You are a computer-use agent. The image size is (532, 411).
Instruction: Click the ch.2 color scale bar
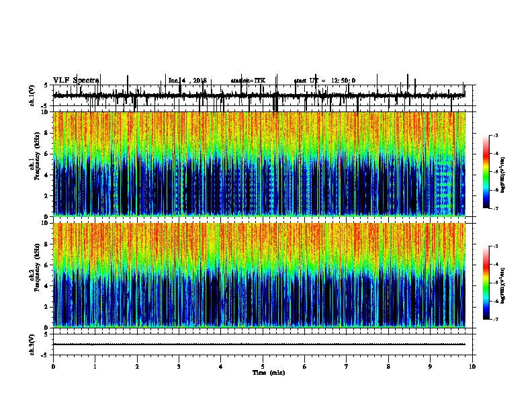(x=486, y=283)
